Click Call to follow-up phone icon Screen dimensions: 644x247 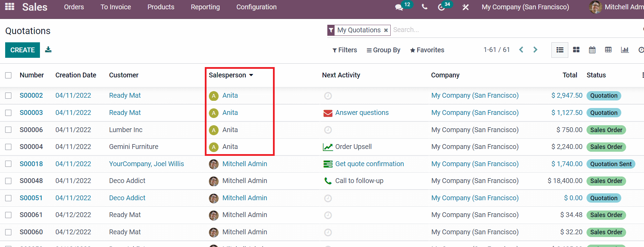coord(328,181)
